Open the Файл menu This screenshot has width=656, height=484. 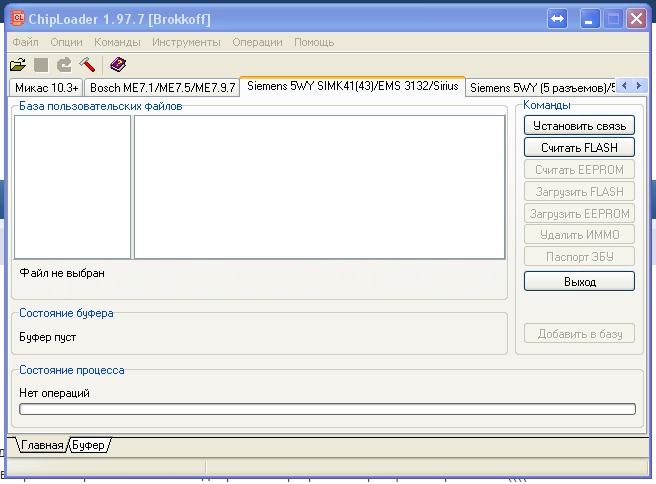pyautogui.click(x=26, y=42)
